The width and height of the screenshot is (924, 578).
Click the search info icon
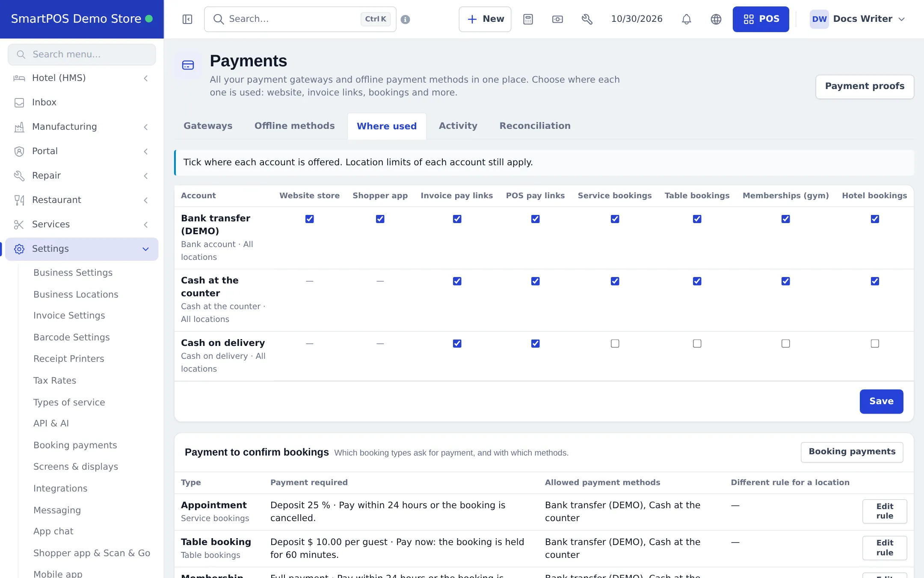click(x=406, y=19)
